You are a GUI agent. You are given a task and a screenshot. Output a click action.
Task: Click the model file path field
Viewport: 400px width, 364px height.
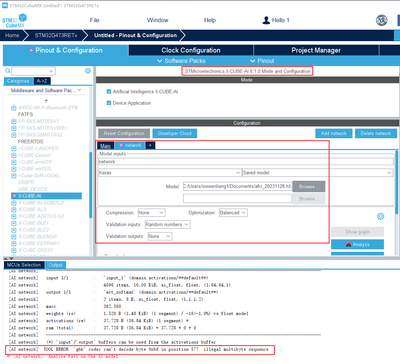pos(237,186)
